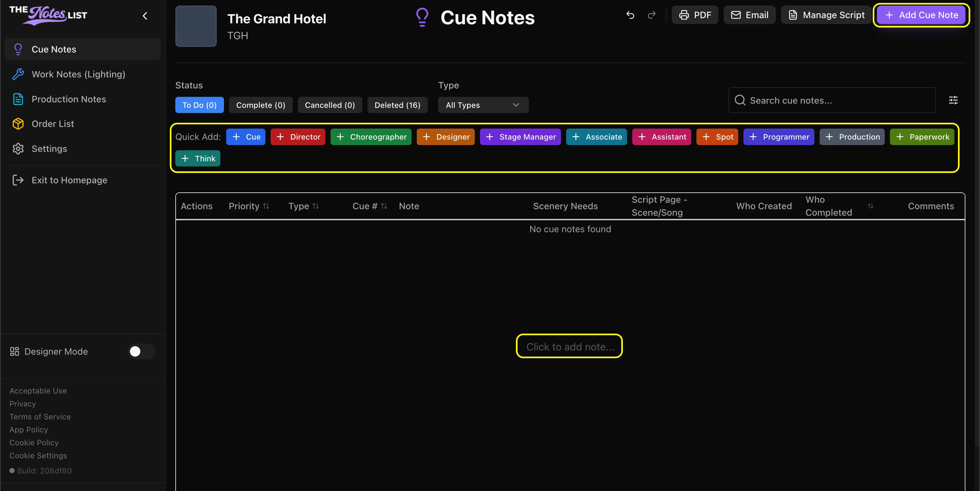Click the 'Click to add note...' placeholder
Image resolution: width=980 pixels, height=491 pixels.
570,347
